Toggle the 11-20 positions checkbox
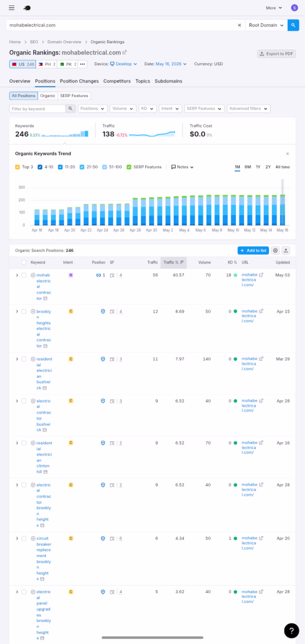This screenshot has height=644, width=305. [60, 167]
